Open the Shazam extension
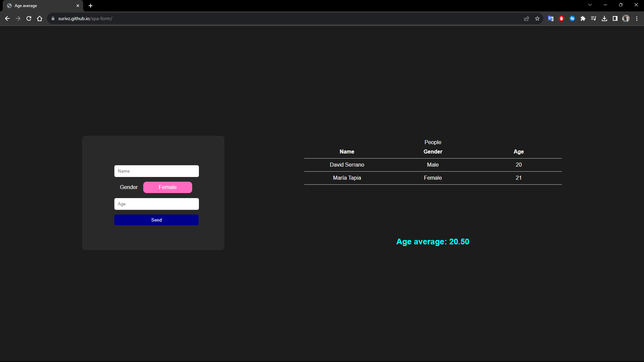 pos(572,18)
